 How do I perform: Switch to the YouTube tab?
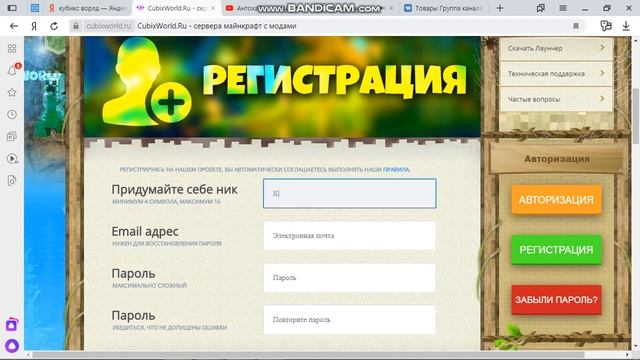[x=310, y=8]
